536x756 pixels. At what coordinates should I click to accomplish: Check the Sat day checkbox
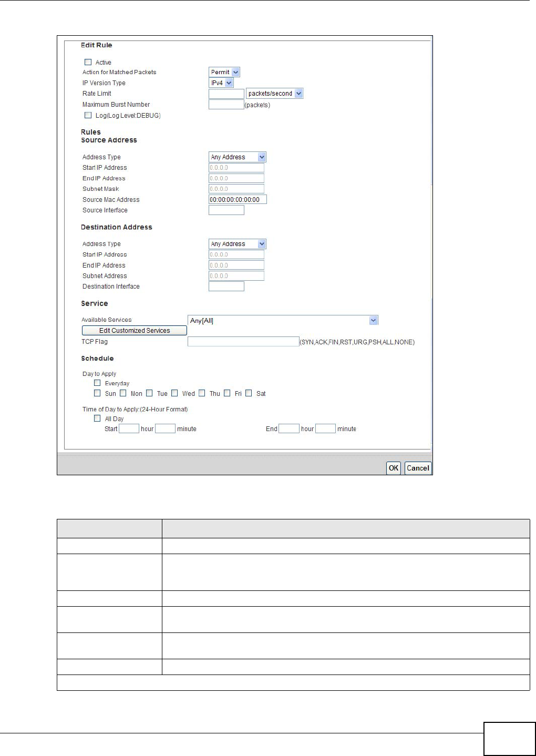[x=249, y=393]
